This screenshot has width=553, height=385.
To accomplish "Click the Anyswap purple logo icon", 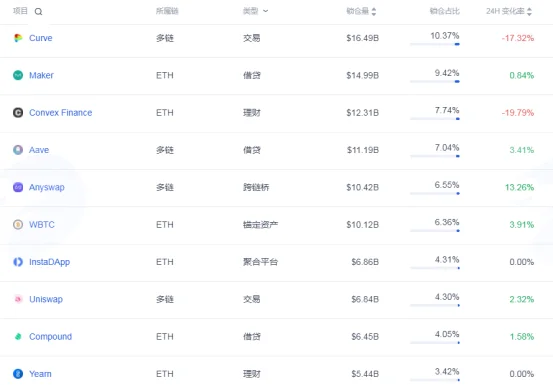I will 18,187.
